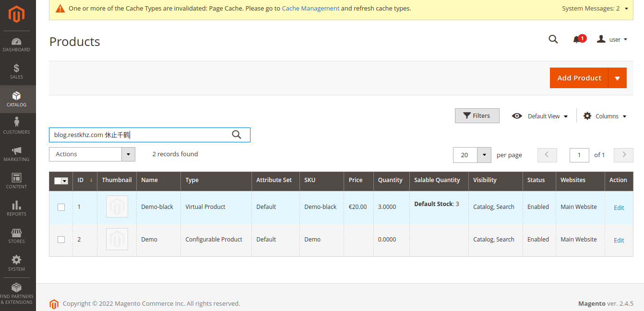Sort by the Quantity column header

point(391,180)
